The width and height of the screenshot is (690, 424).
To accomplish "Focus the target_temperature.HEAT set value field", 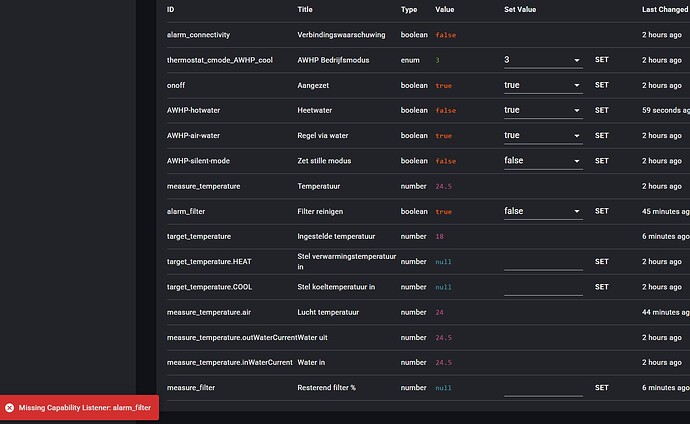I will pyautogui.click(x=543, y=262).
